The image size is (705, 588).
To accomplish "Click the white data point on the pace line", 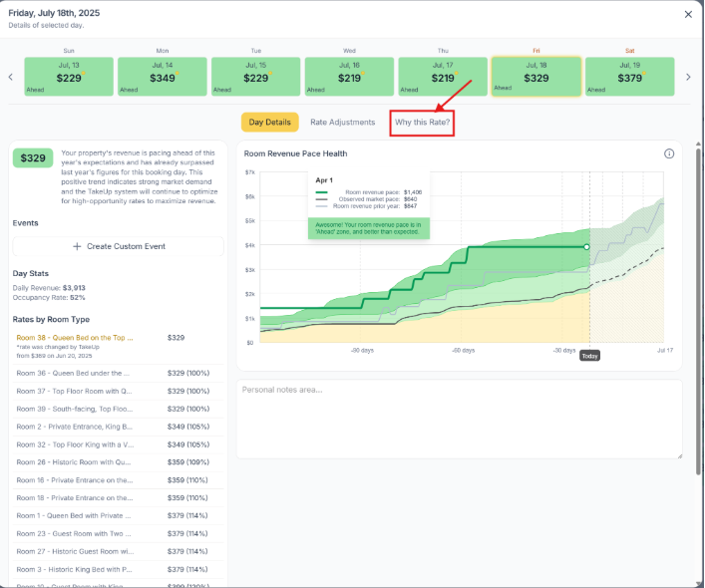I will [586, 247].
